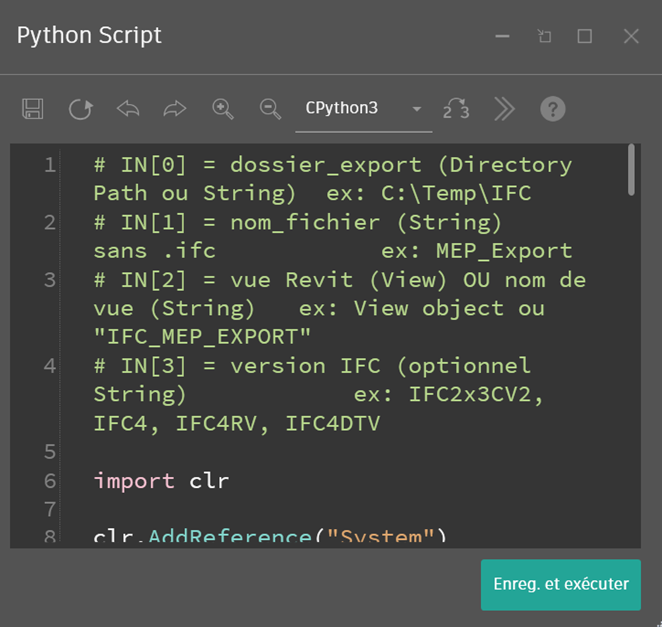The width and height of the screenshot is (662, 627).
Task: Minimize the Python Script window
Action: [x=502, y=37]
